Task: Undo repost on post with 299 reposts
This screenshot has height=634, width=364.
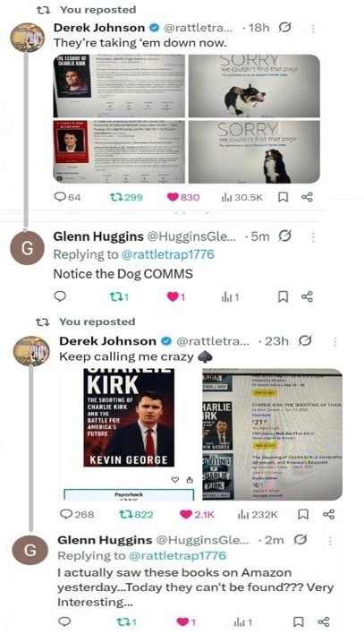Action: tap(126, 197)
